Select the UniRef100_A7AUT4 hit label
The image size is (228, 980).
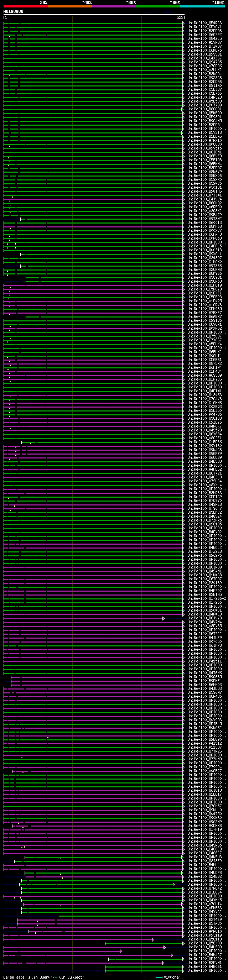coord(204,904)
